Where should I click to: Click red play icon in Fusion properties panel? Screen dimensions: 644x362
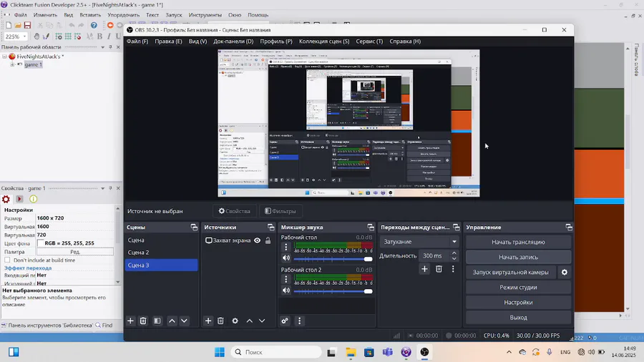(19, 199)
